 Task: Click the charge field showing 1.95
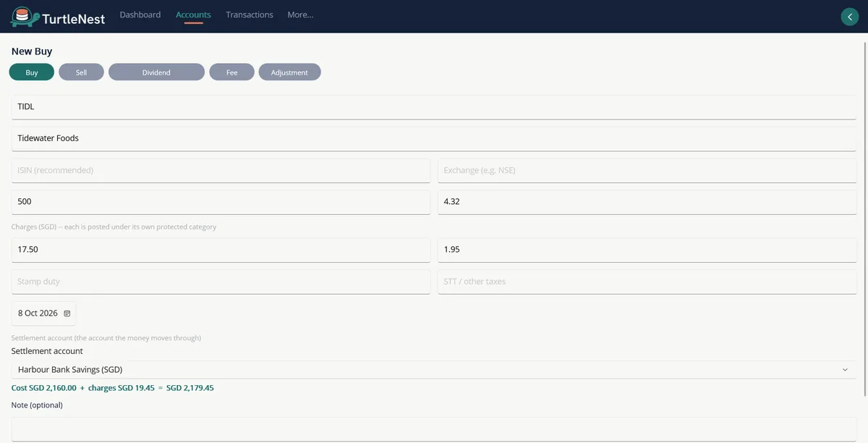pos(647,250)
